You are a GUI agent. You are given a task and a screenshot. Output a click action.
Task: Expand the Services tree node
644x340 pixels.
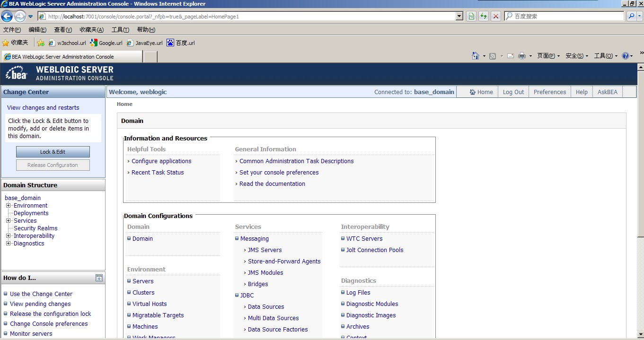pyautogui.click(x=8, y=221)
